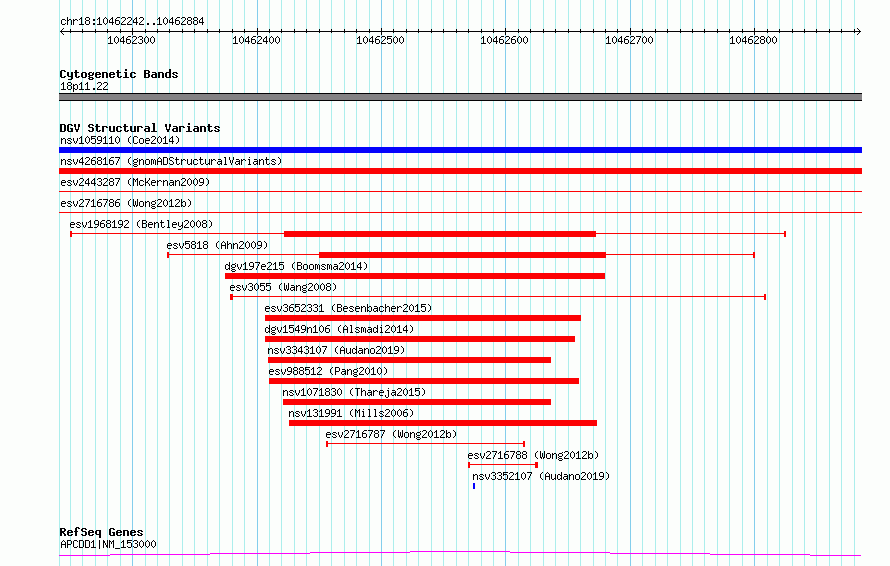Click the Cytogenetic Bands track heading

(119, 74)
